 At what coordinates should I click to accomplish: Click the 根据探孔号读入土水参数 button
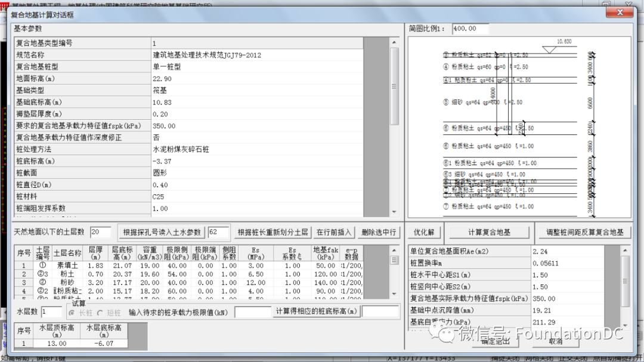tap(162, 232)
